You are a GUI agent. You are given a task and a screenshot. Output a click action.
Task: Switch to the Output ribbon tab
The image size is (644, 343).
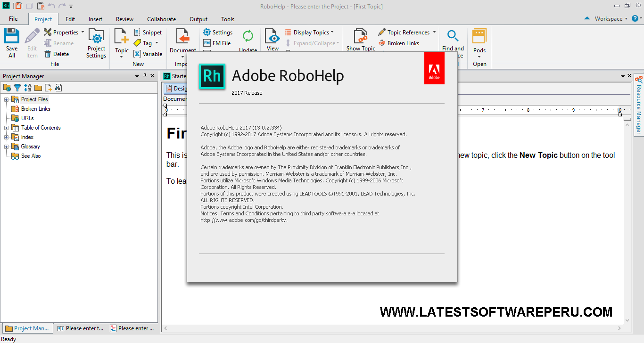point(198,19)
